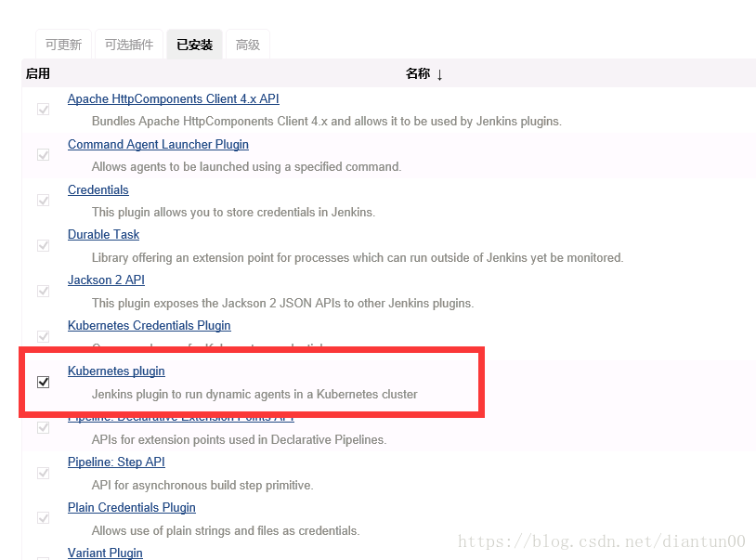Image resolution: width=756 pixels, height=560 pixels.
Task: Toggle Kubernetes Credentials Plugin checkbox
Action: point(44,336)
